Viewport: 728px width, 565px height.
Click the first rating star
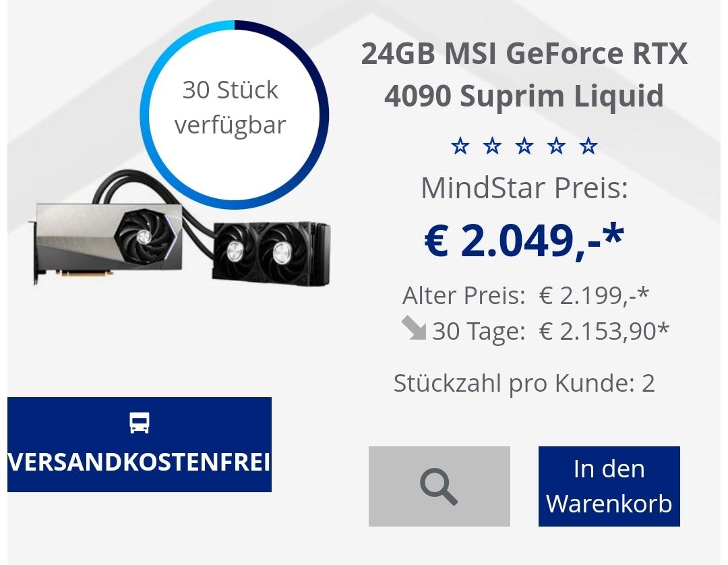[460, 146]
